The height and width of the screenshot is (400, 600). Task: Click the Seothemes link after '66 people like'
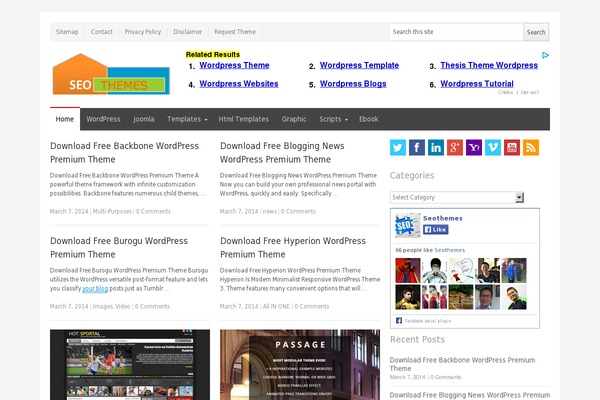(450, 250)
